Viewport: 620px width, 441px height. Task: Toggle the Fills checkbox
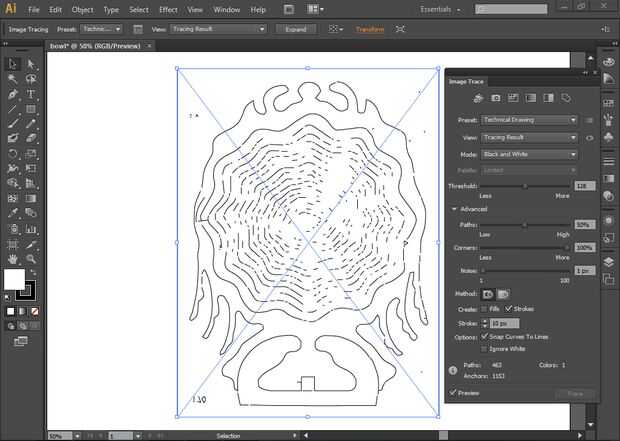pyautogui.click(x=484, y=309)
